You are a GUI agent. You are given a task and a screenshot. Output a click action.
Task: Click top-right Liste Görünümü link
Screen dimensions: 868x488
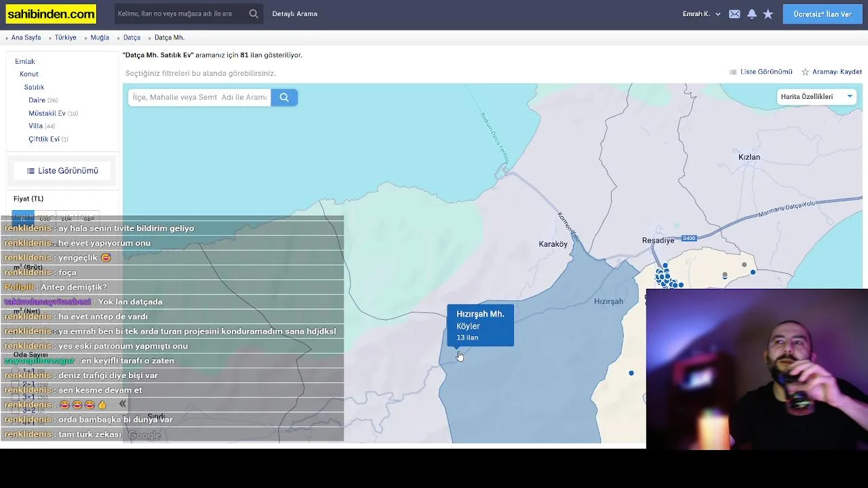[x=766, y=72]
